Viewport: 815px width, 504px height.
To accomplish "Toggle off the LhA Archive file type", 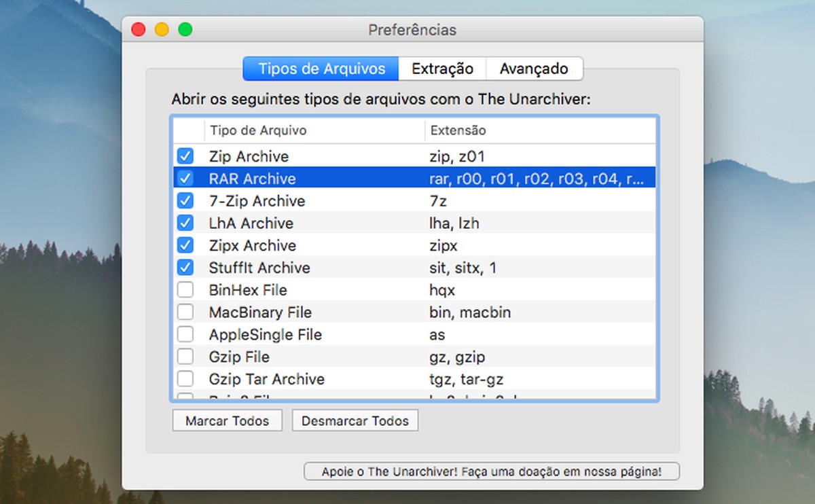I will tap(185, 223).
